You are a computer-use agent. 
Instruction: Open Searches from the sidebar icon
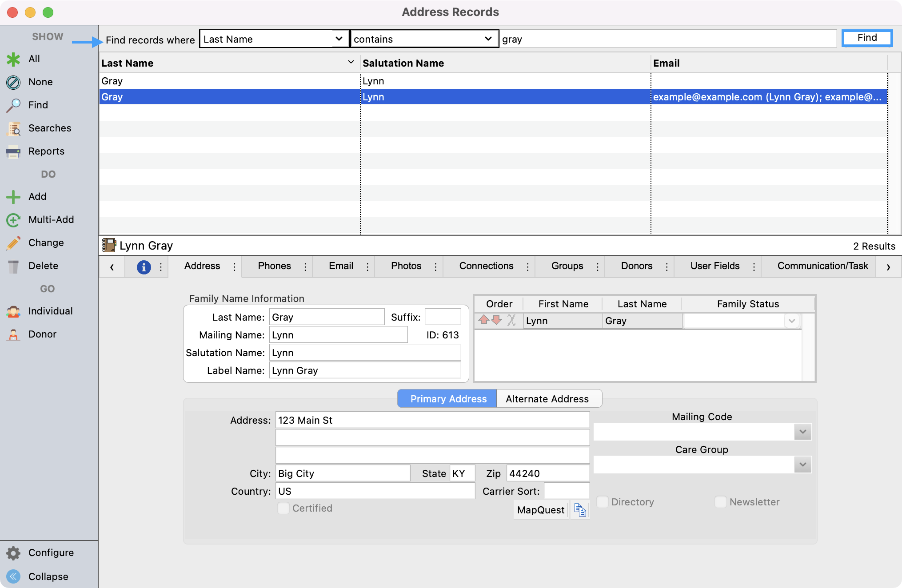pyautogui.click(x=14, y=128)
